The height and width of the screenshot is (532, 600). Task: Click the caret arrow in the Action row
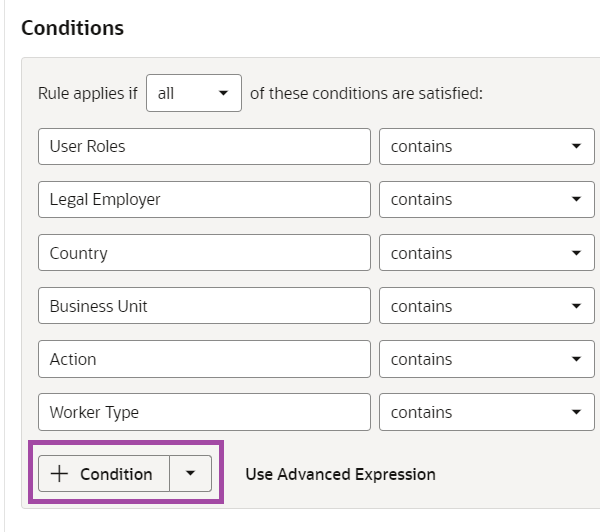coord(576,359)
